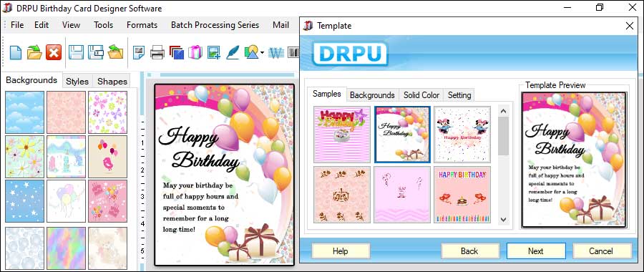Click the Next button
This screenshot has width=644, height=272.
(x=536, y=251)
